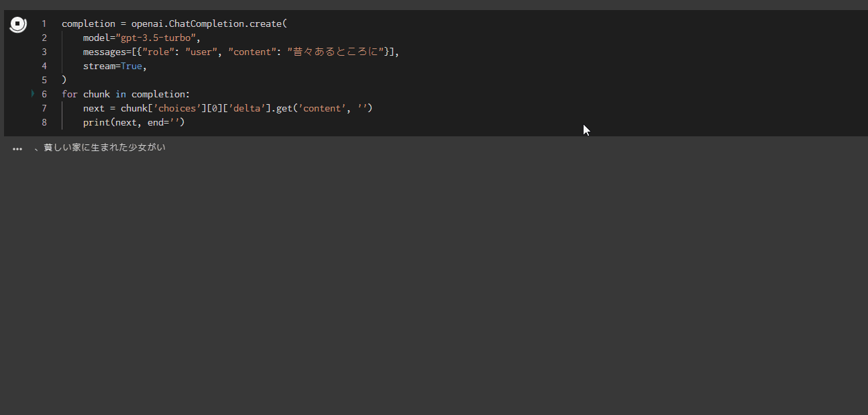868x415 pixels.
Task: Click the closing parenthesis on line 5
Action: click(64, 80)
